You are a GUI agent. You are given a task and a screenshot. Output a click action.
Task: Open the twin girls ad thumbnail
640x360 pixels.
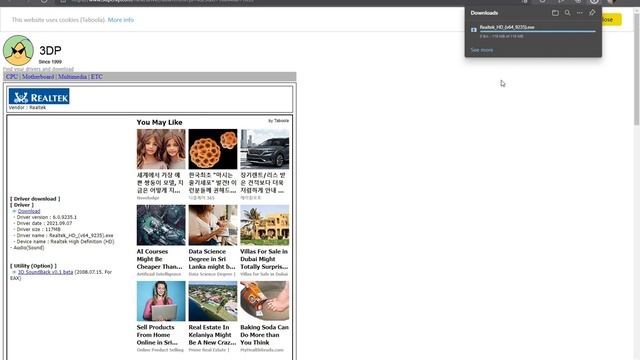(x=161, y=149)
